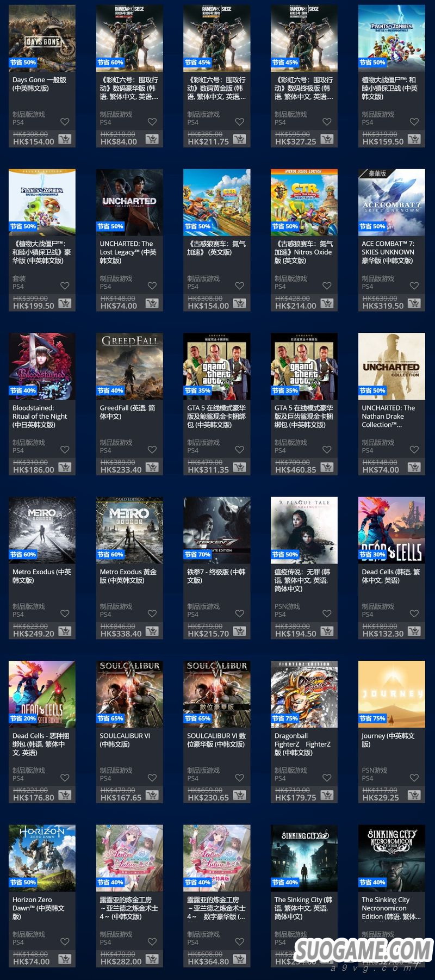
Task: Add Metro Exodus HK$249.20 to cart
Action: (x=65, y=631)
